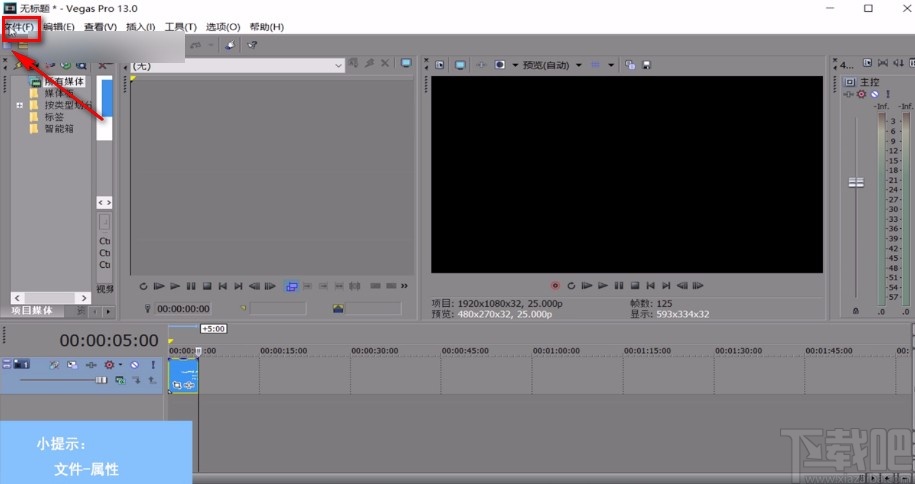Screen dimensions: 915x484
Task: Click the interactive tutorials icon in main toolbar
Action: (x=230, y=45)
